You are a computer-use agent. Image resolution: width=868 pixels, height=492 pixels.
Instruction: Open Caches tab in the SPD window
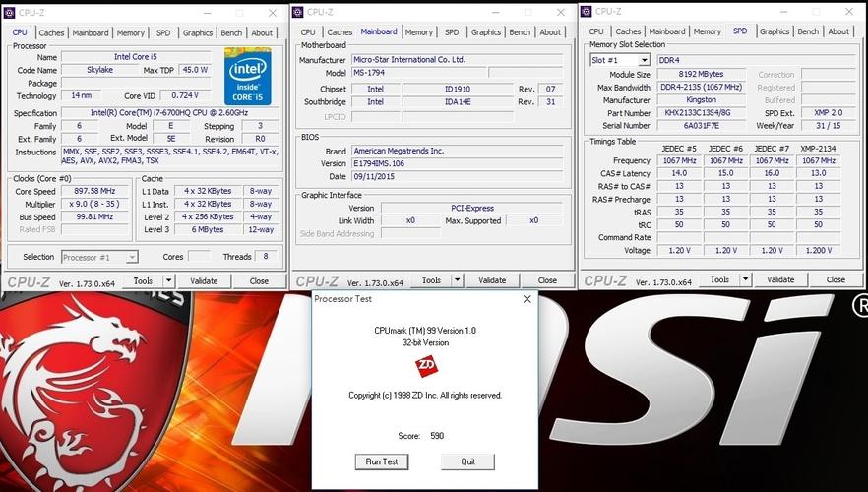pyautogui.click(x=628, y=32)
